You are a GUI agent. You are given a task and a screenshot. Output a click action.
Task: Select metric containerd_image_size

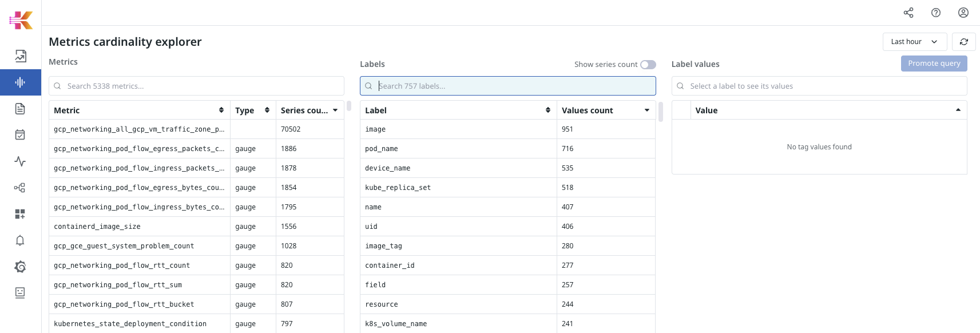click(x=97, y=227)
